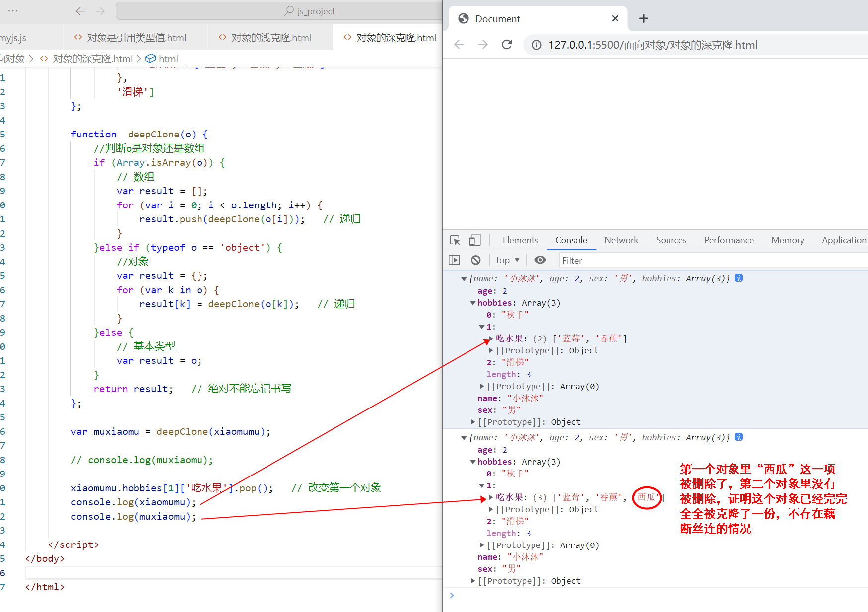The height and width of the screenshot is (612, 868).
Task: Click the html breadcrumb item
Action: 162,59
